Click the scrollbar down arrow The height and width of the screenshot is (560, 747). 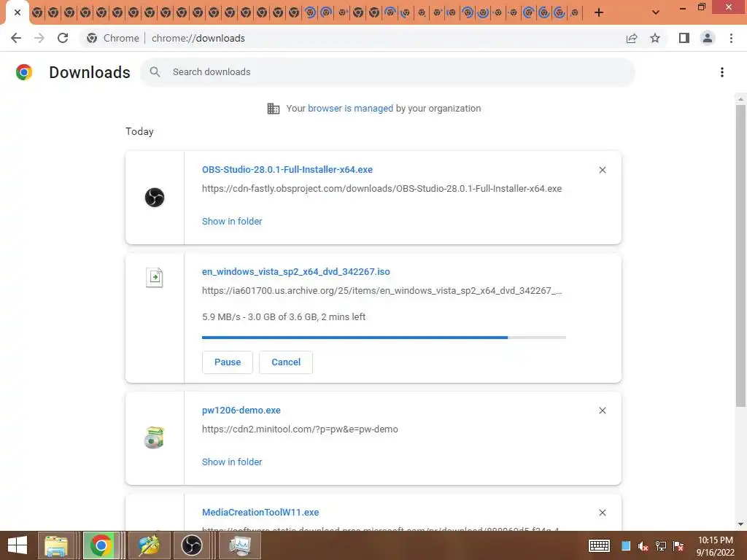pos(740,524)
